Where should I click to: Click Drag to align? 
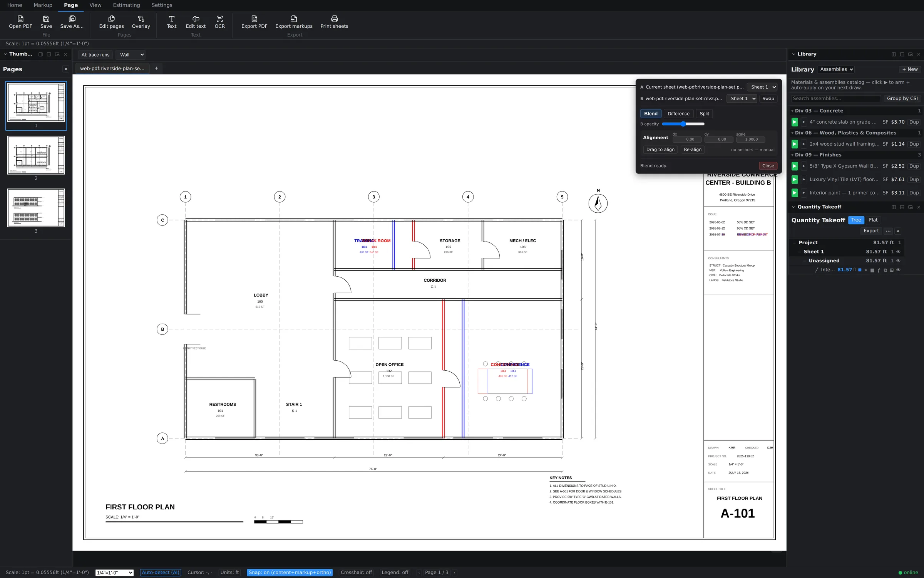(x=660, y=150)
